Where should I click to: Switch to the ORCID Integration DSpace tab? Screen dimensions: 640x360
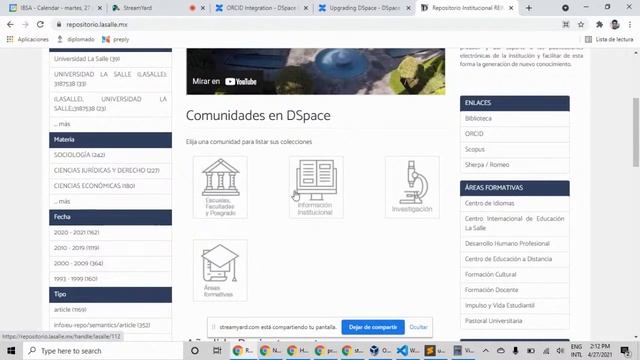pos(261,8)
